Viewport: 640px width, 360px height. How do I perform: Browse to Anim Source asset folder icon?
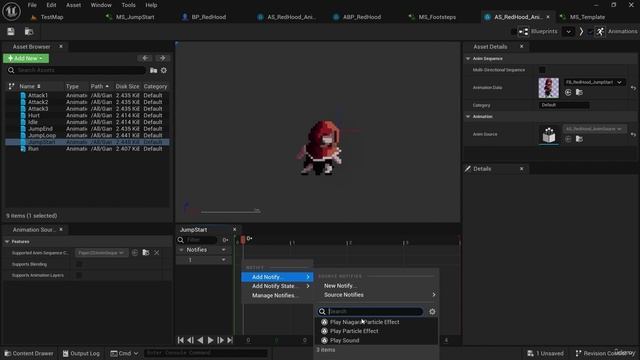pyautogui.click(x=579, y=139)
